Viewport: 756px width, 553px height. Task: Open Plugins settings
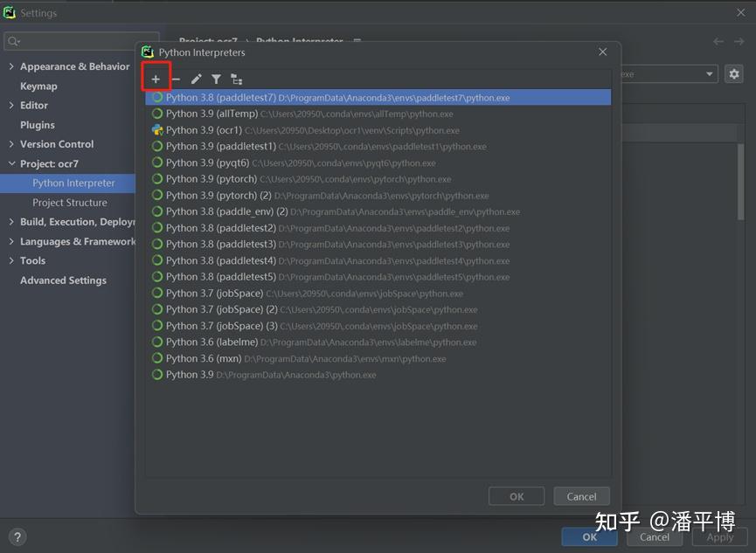pyautogui.click(x=37, y=125)
